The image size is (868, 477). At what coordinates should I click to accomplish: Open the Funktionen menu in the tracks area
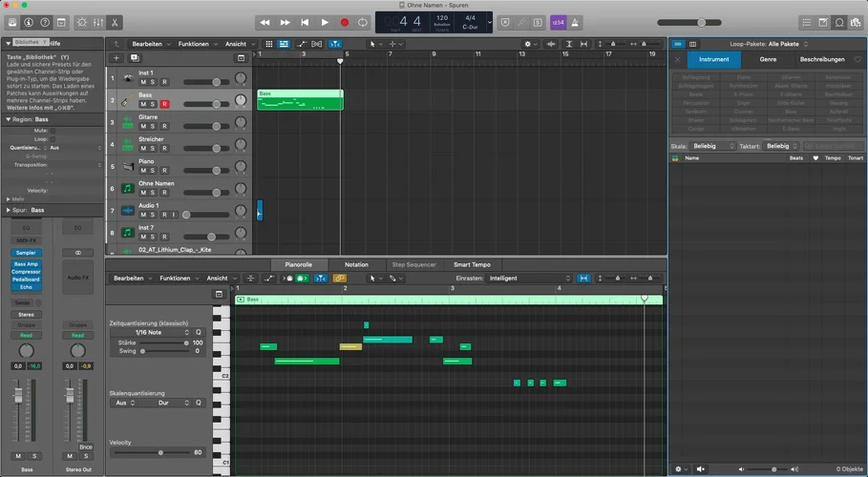pos(194,44)
